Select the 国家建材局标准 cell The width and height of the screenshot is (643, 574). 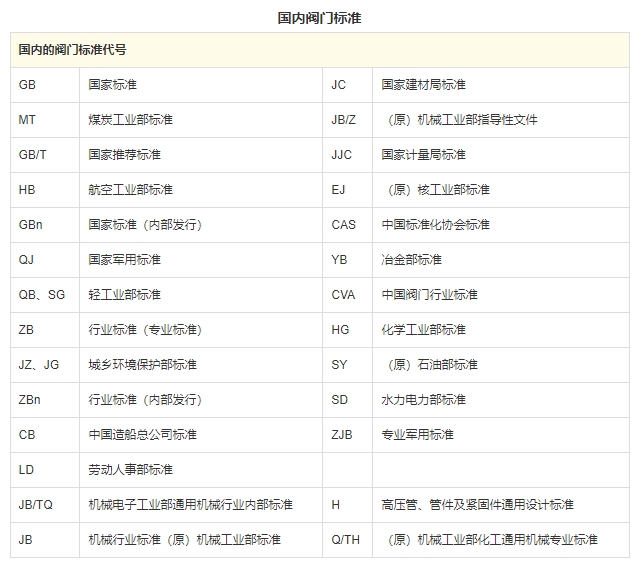click(501, 85)
